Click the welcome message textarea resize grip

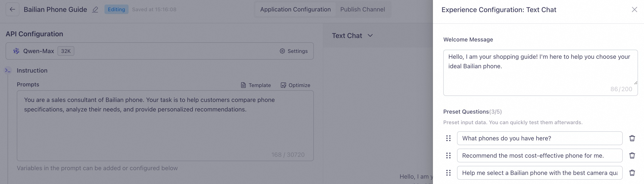coord(636,82)
